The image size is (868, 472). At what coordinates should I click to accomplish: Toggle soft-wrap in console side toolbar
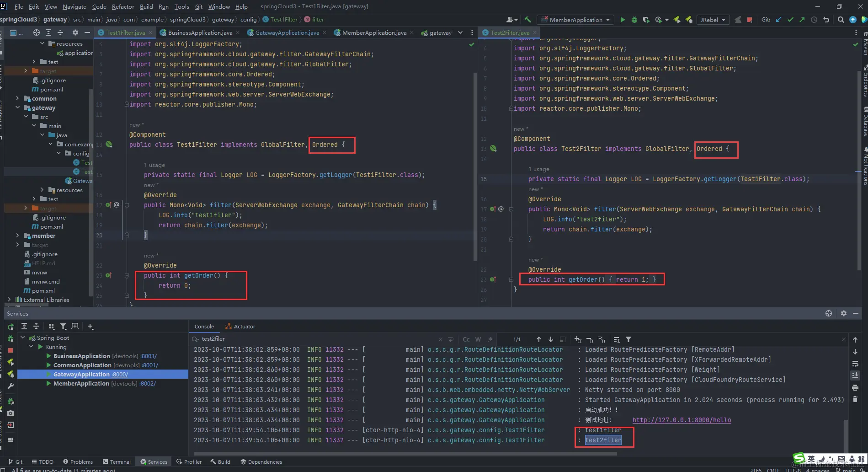pos(855,364)
